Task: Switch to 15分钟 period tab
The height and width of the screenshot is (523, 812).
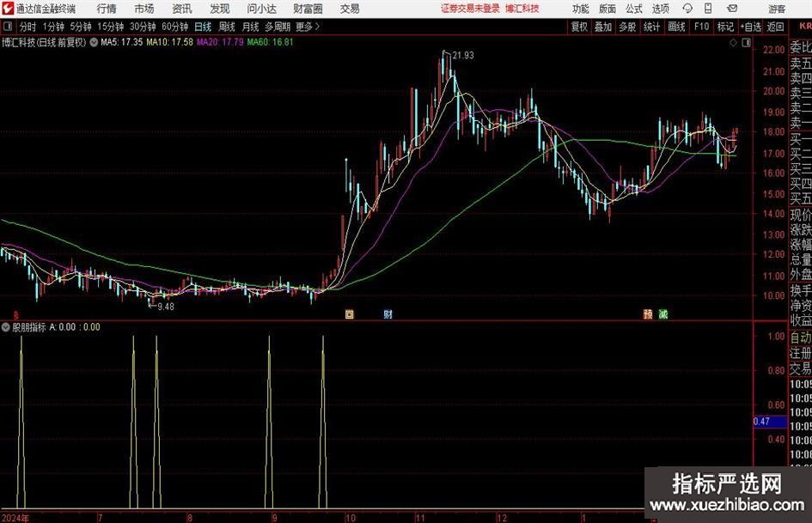Action: 110,27
